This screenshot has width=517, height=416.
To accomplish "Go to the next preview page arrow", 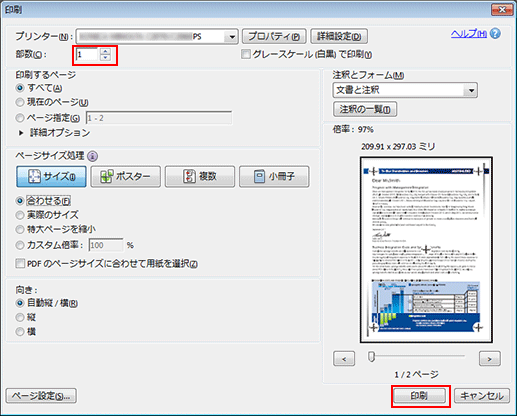I will pyautogui.click(x=490, y=359).
